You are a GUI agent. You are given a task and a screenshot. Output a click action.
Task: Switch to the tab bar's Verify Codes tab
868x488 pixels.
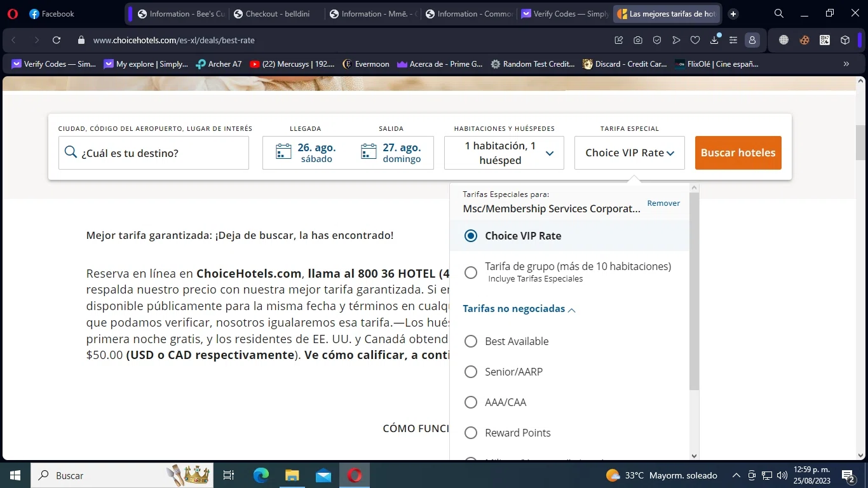(x=564, y=13)
